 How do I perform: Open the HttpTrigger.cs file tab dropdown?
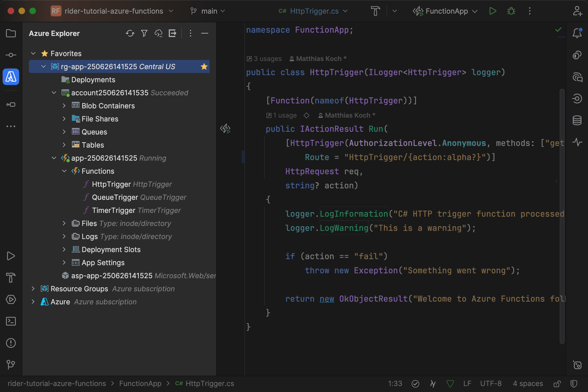(345, 11)
